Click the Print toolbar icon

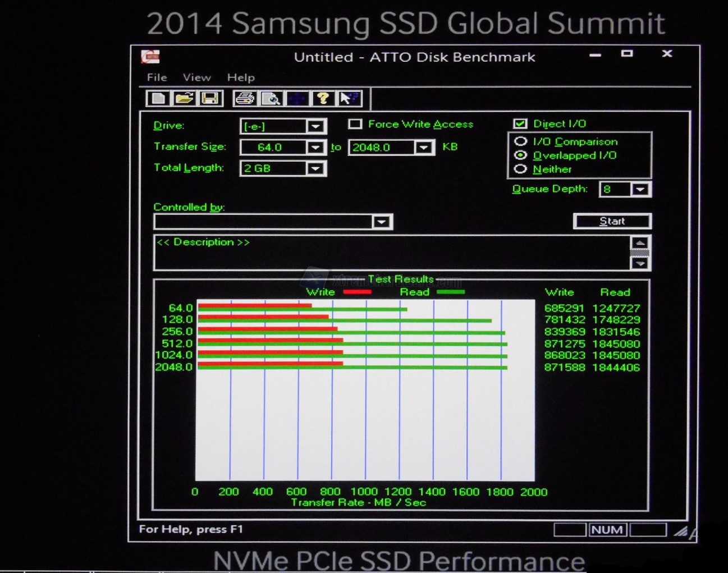[245, 99]
